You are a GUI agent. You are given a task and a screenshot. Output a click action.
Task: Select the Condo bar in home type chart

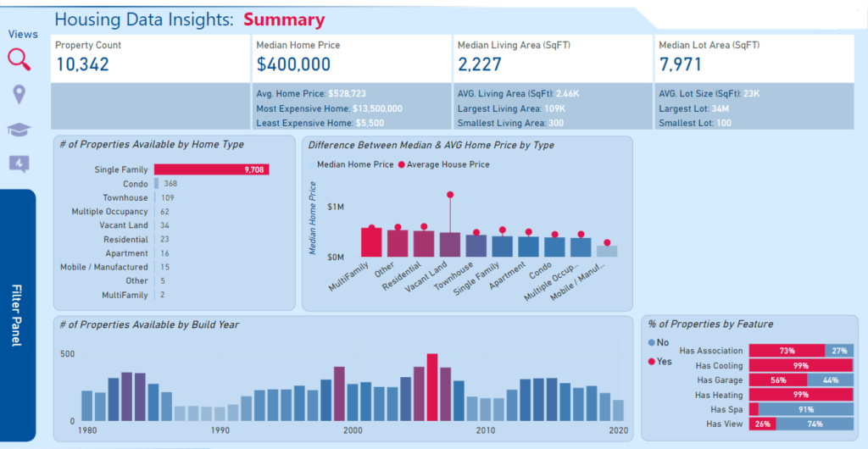pos(156,184)
